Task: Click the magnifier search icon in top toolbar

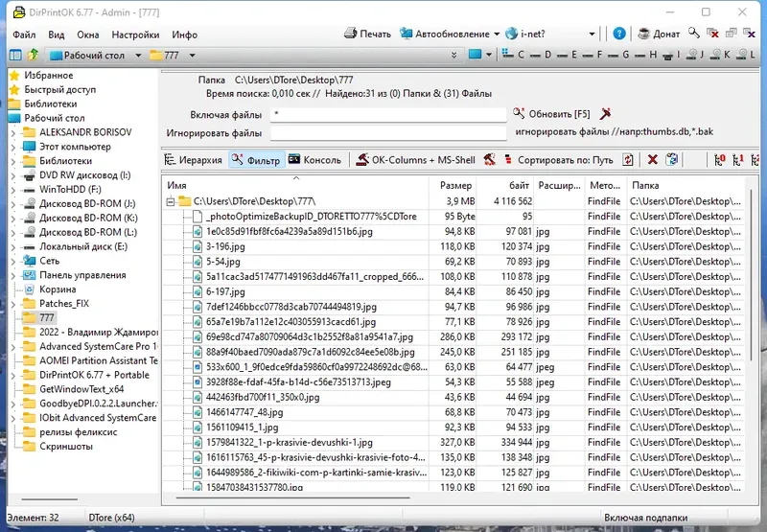Action: point(693,34)
